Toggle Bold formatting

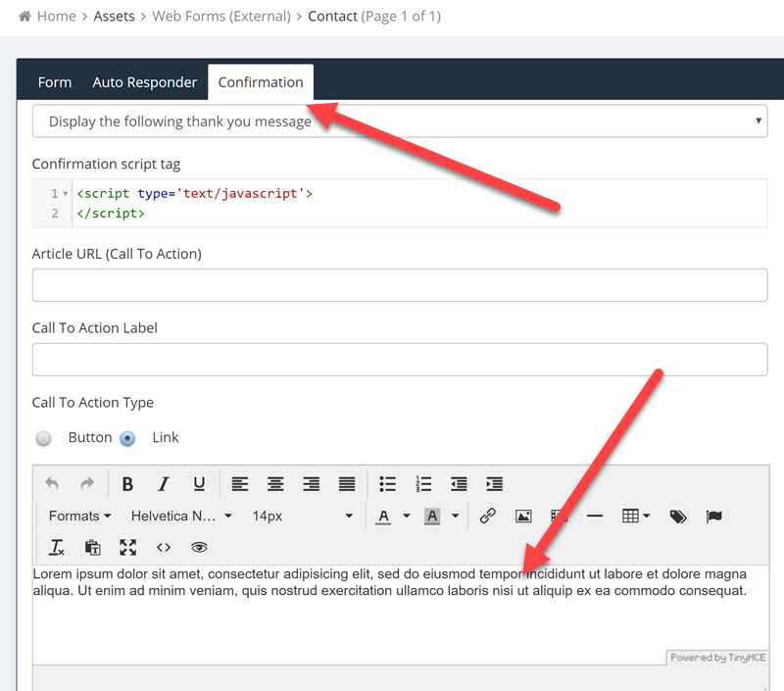coord(127,483)
